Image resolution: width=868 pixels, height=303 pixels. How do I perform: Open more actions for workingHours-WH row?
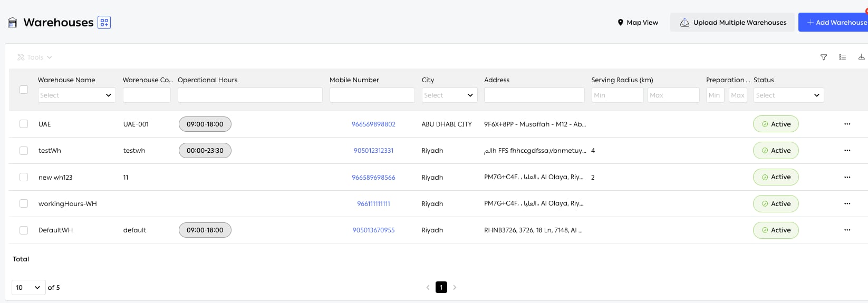click(x=847, y=203)
